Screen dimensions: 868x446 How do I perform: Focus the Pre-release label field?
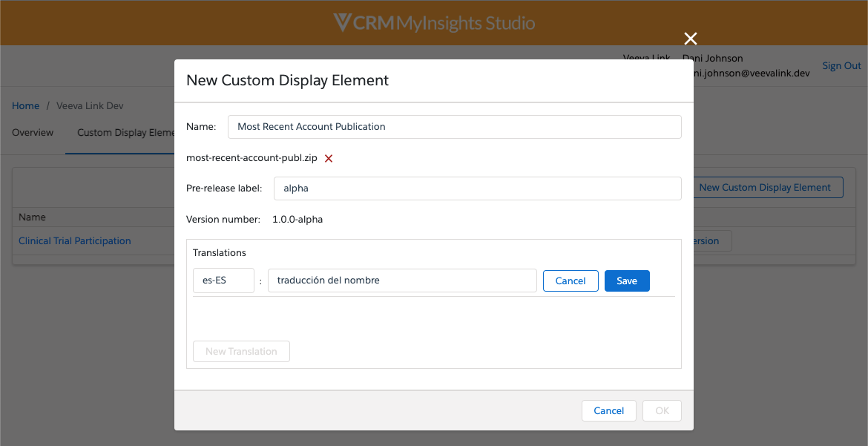pos(477,188)
